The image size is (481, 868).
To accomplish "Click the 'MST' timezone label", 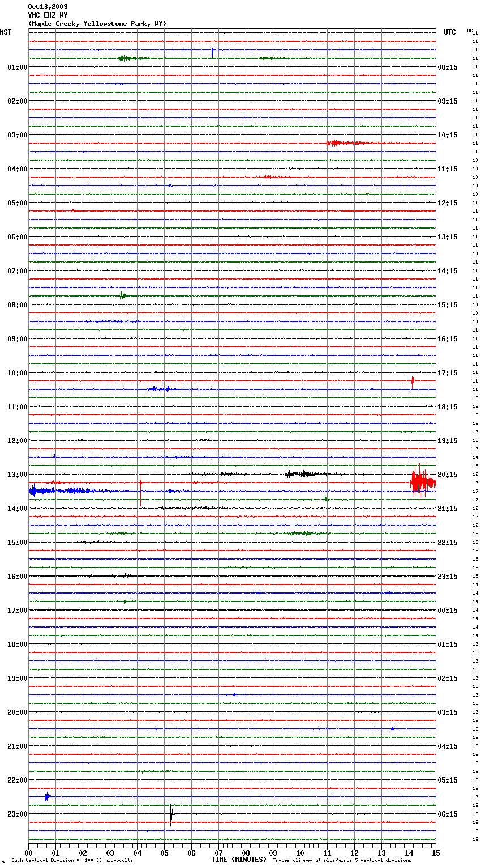I will 6,32.
